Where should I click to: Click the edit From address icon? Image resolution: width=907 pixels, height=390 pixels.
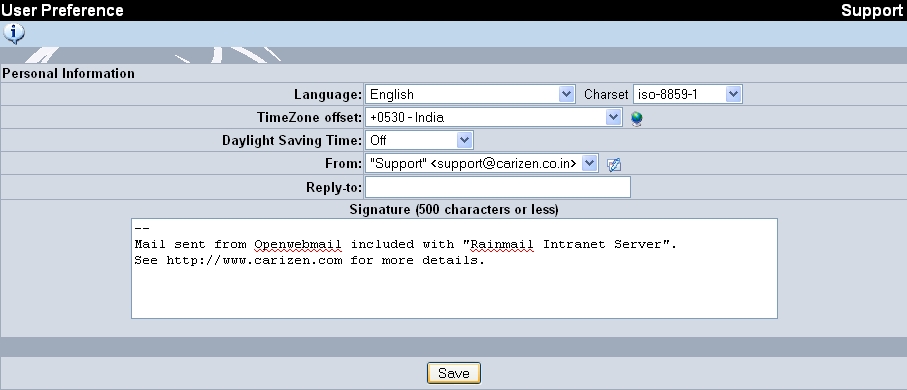pyautogui.click(x=614, y=164)
